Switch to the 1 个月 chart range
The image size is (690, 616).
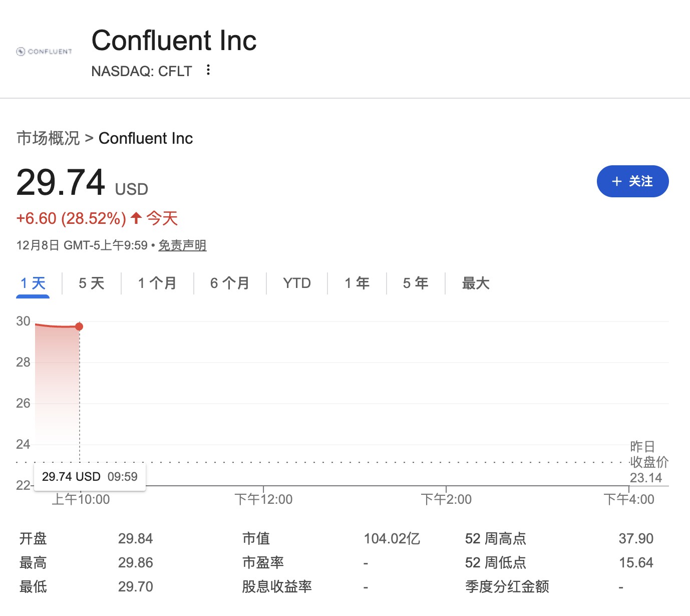coord(157,283)
